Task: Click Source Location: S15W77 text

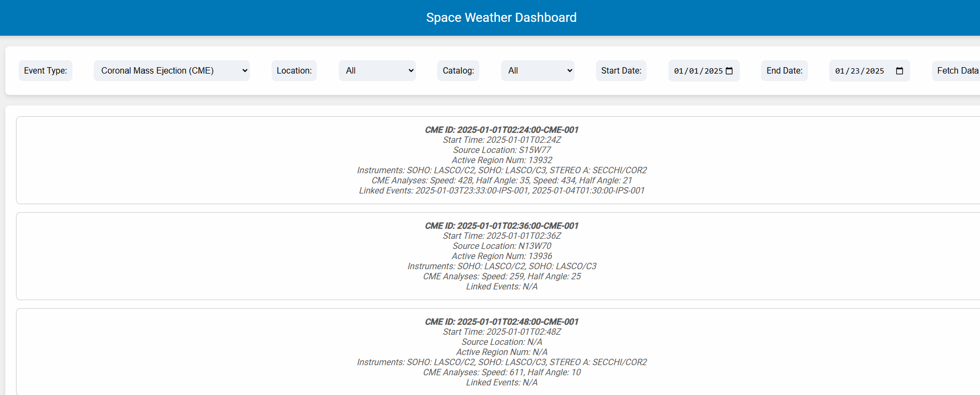Action: [502, 150]
